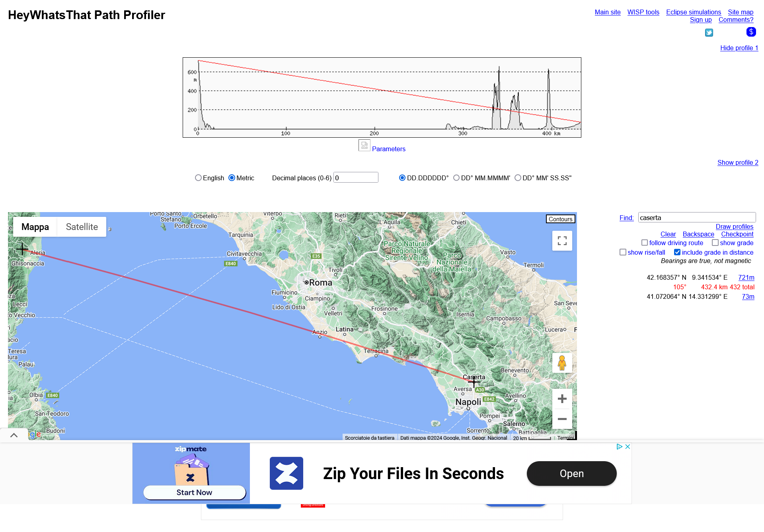Click the Aleria start crosshair marker
The width and height of the screenshot is (764, 532).
pos(22,249)
